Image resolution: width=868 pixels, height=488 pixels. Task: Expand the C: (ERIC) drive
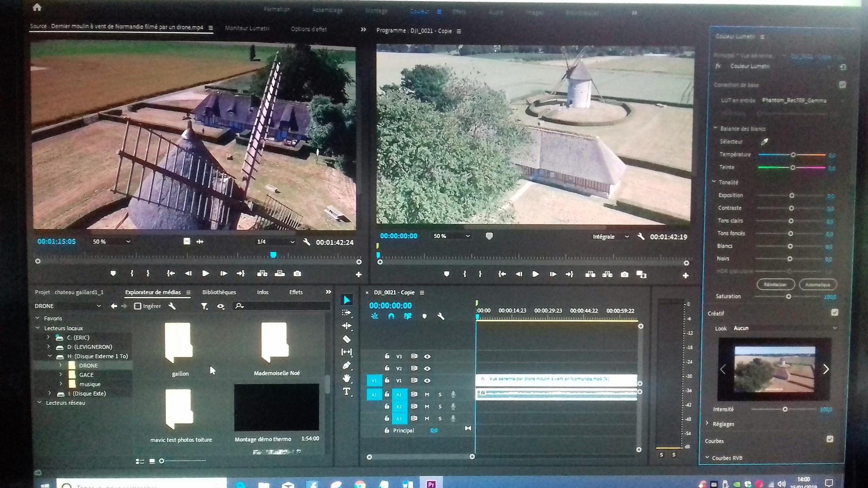click(48, 337)
